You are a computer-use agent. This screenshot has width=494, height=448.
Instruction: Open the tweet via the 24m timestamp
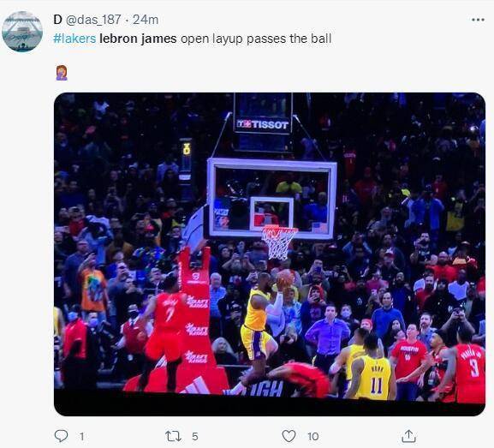coord(146,20)
